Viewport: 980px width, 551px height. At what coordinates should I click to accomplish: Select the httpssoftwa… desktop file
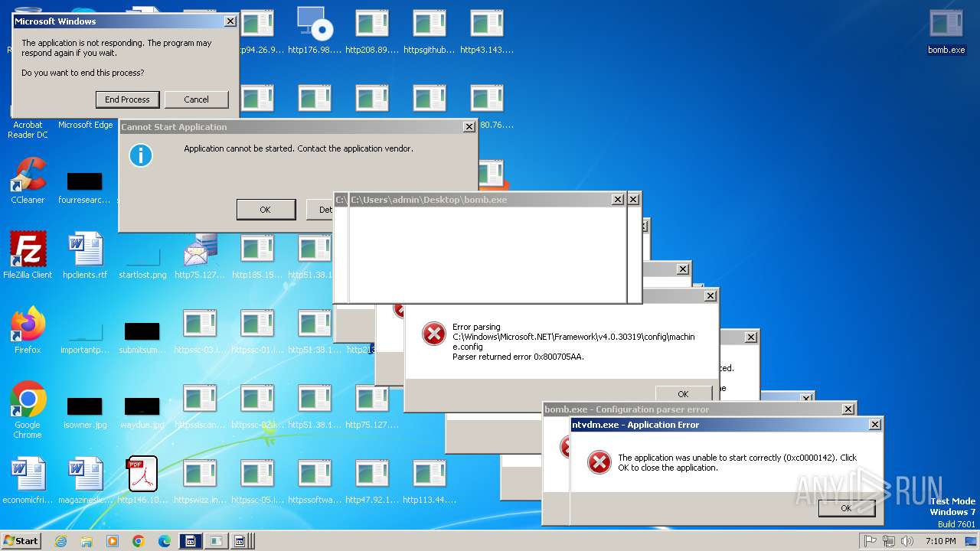pyautogui.click(x=315, y=481)
